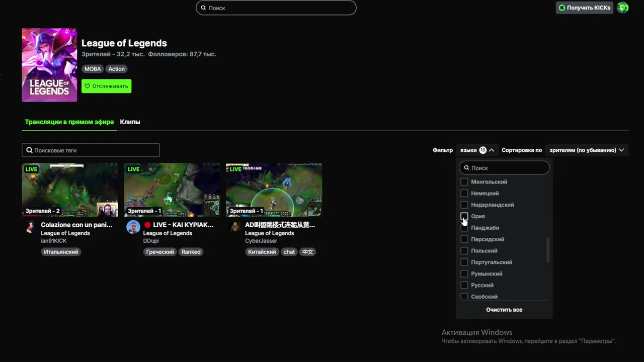
Task: Tick the Румынский language checkbox
Action: 464,274
